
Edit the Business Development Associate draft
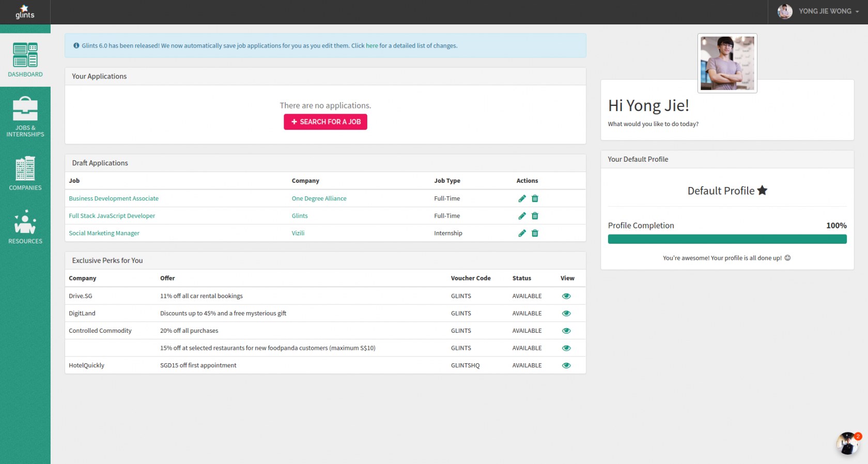pos(522,198)
